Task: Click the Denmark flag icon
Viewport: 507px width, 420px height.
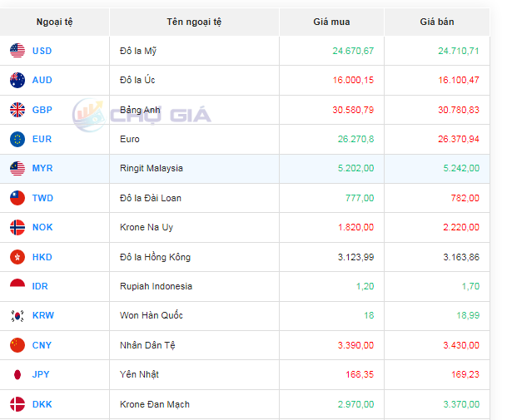Action: point(17,404)
